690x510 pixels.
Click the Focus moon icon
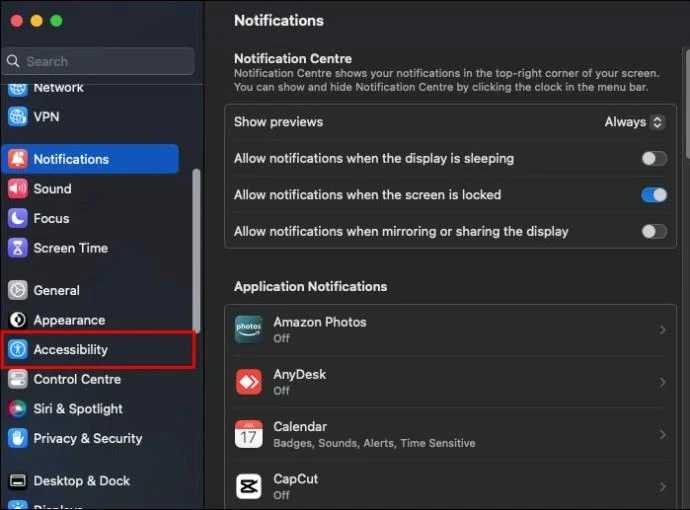[x=18, y=218]
